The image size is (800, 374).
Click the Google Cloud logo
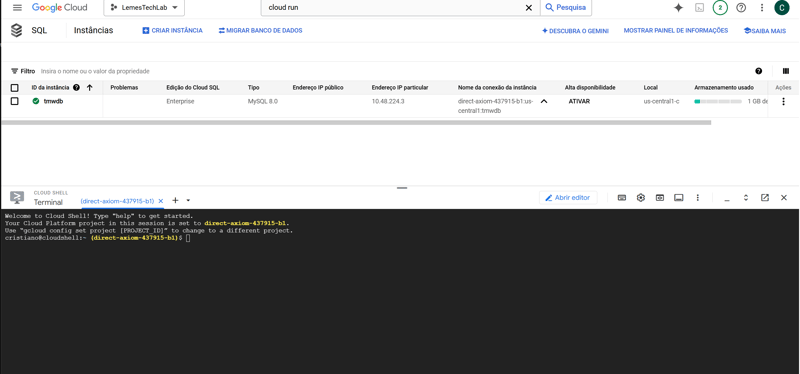(x=59, y=8)
